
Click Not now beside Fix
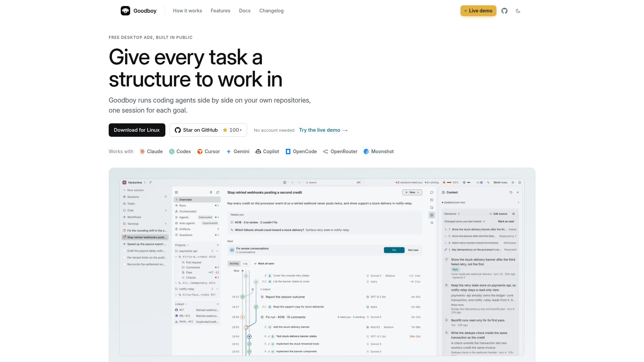click(413, 250)
